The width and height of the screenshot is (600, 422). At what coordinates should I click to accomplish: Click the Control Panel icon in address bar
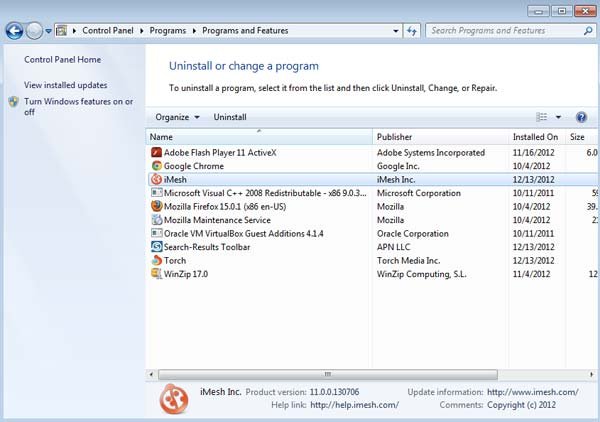61,31
